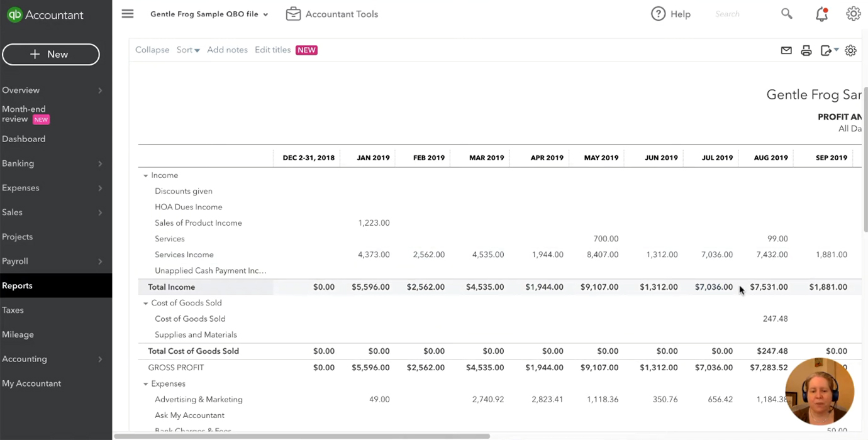Click the Add notes link
Screen dimensions: 868x440
point(227,50)
